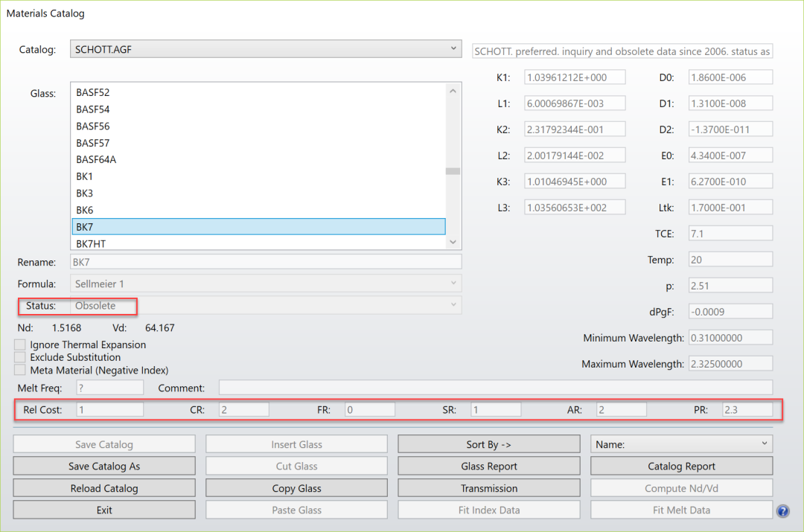Image resolution: width=804 pixels, height=532 pixels.
Task: Open the Catalog selection dropdown
Action: click(x=453, y=48)
